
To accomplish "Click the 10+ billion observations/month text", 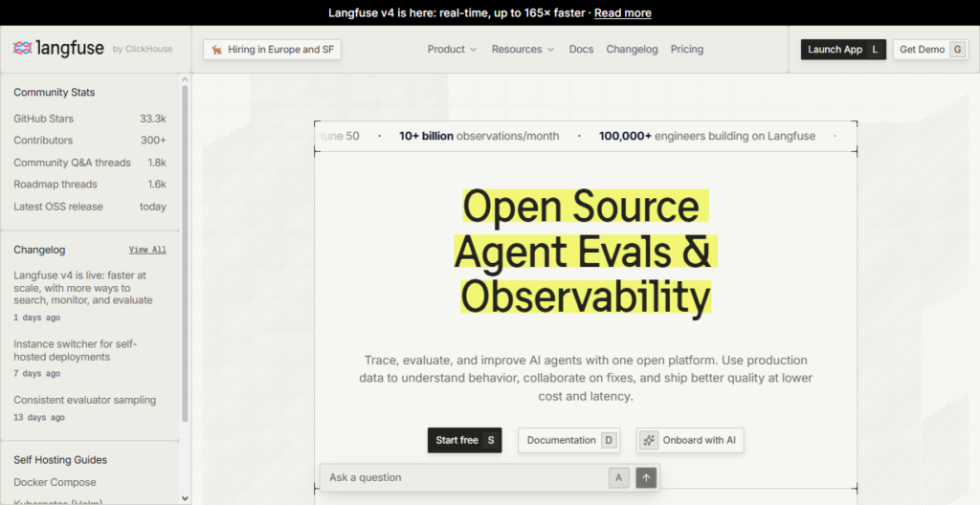I will [x=479, y=136].
